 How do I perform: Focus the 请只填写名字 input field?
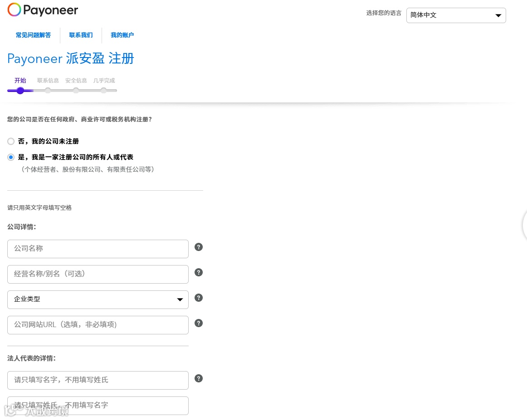tap(98, 381)
